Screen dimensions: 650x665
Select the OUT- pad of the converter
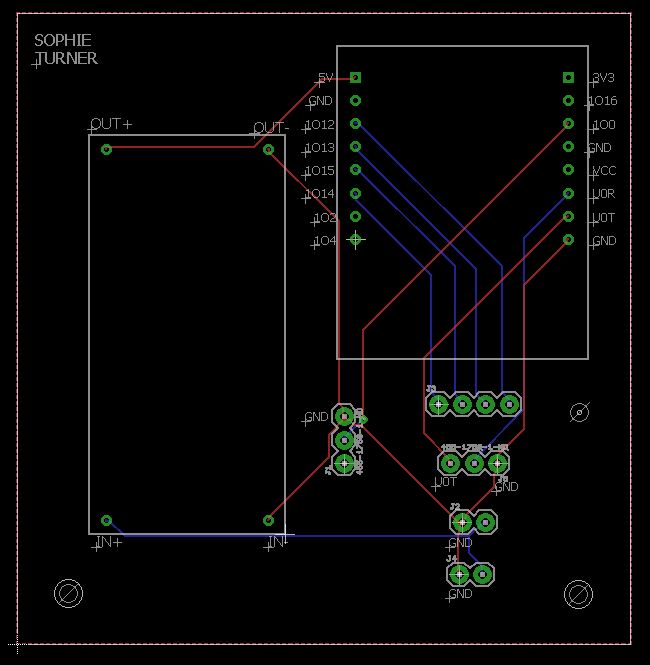[268, 149]
